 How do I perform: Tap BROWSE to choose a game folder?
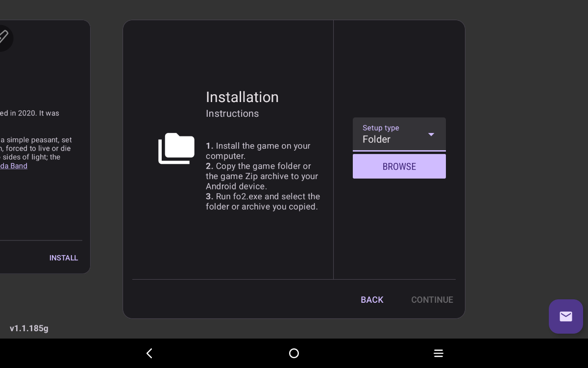coord(399,166)
